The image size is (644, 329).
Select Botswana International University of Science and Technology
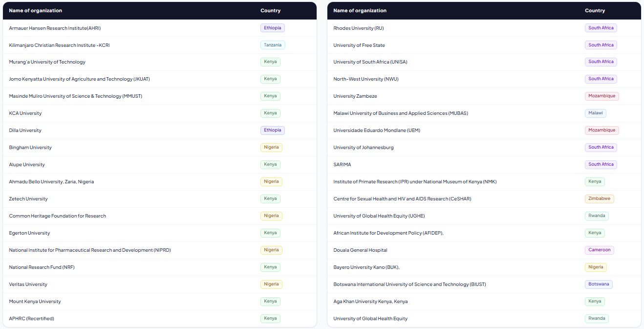click(409, 285)
